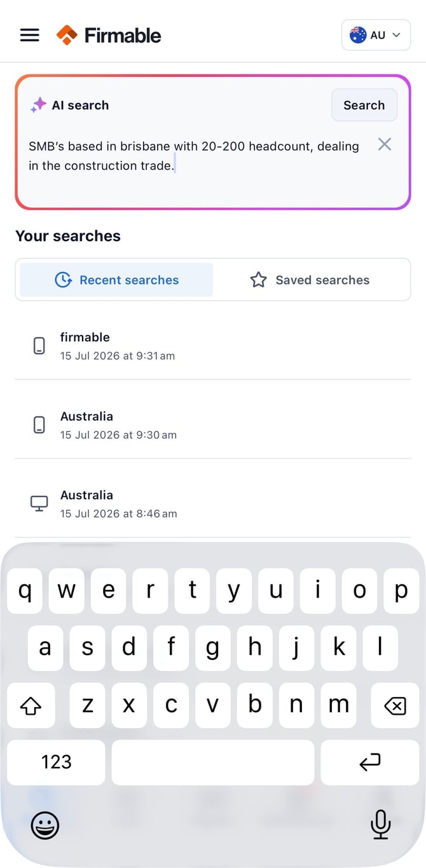The image size is (426, 868).
Task: Tap the keyboard backspace delete key
Action: coord(395,705)
